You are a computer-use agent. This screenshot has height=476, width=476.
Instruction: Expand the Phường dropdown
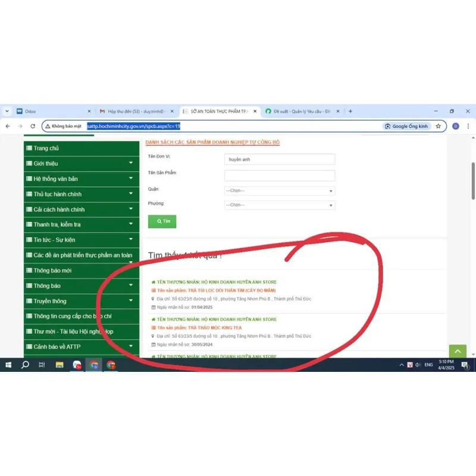(280, 205)
